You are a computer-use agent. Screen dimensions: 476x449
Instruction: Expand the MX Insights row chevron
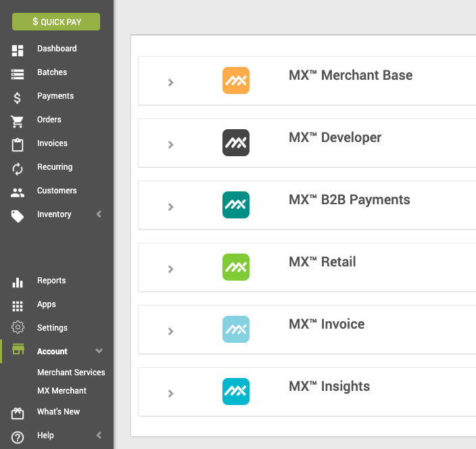coord(170,394)
